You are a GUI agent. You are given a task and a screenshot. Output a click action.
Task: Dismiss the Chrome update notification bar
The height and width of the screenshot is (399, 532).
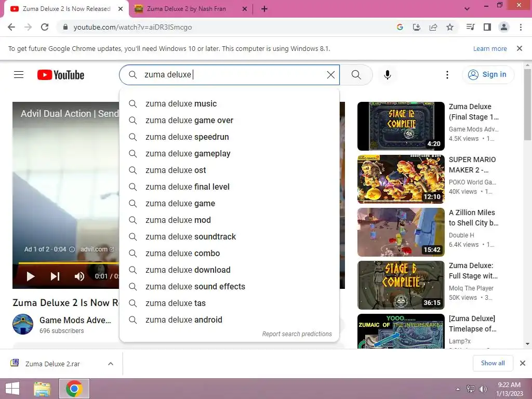pyautogui.click(x=520, y=48)
